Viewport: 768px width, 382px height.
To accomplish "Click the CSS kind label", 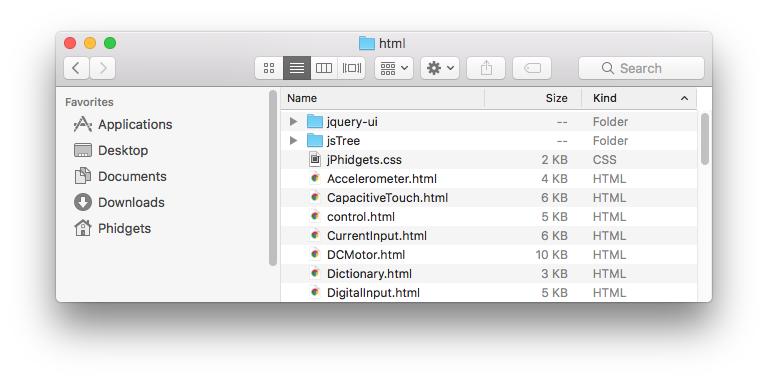I will [605, 160].
